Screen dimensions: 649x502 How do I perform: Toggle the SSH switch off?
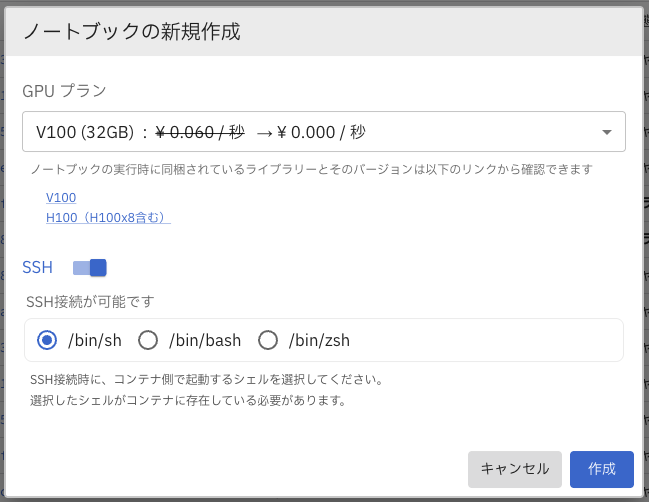[90, 267]
